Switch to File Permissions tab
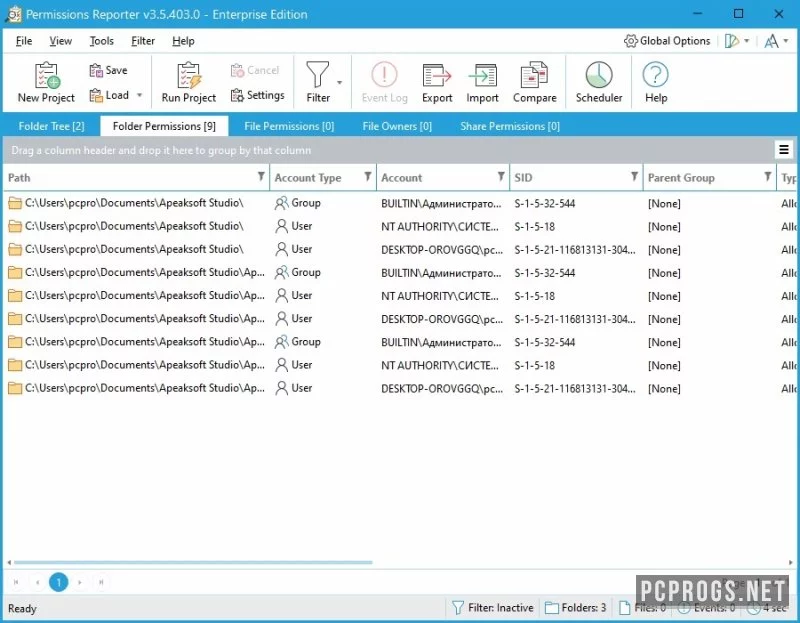Image resolution: width=800 pixels, height=623 pixels. click(289, 126)
